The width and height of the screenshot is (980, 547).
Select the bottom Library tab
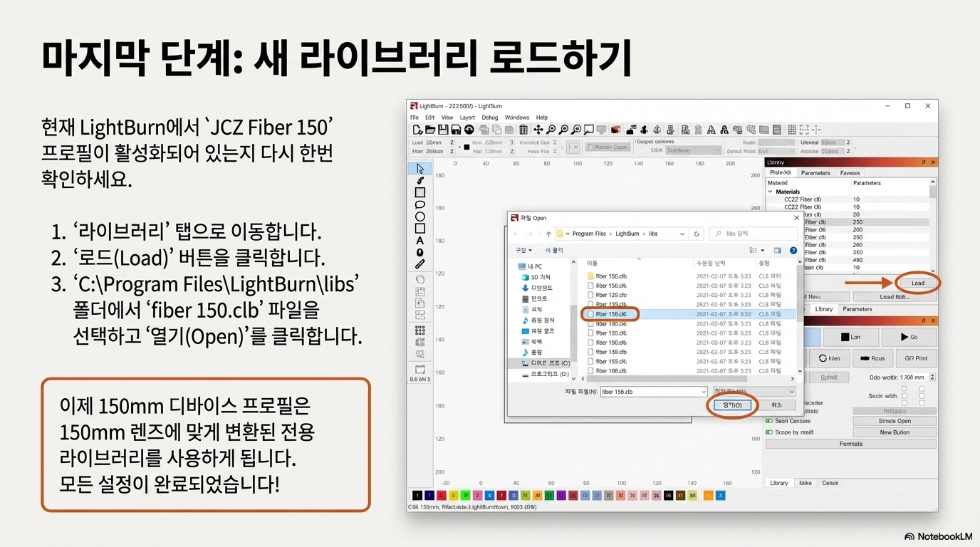pyautogui.click(x=779, y=483)
